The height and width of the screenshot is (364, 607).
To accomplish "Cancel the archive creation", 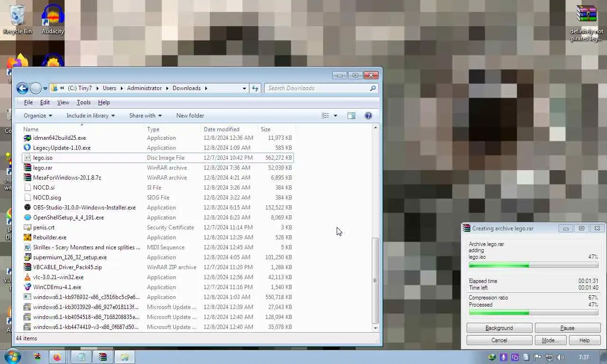I will click(x=499, y=340).
